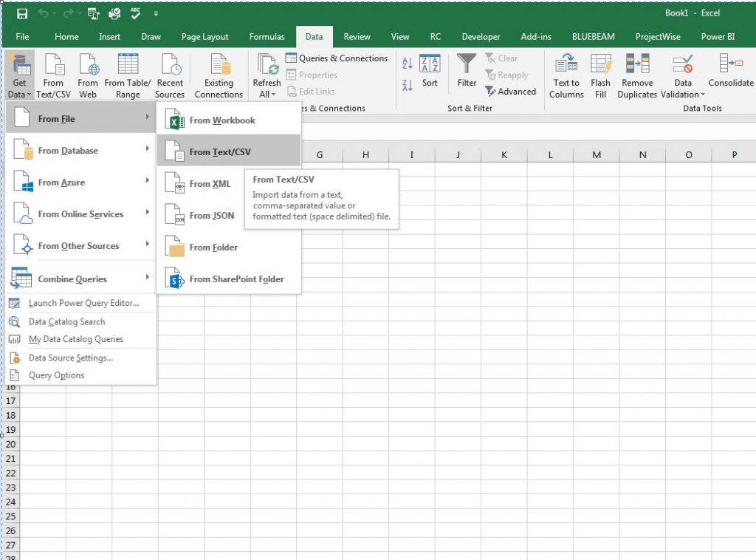Select From SharePoint Folder item

[x=229, y=279]
